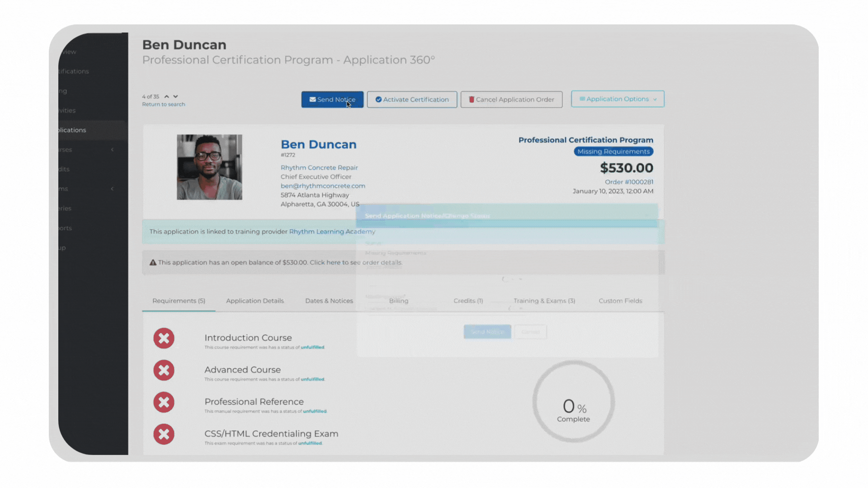Click Activate Certification button
Screen dimensions: 868x488
point(412,99)
